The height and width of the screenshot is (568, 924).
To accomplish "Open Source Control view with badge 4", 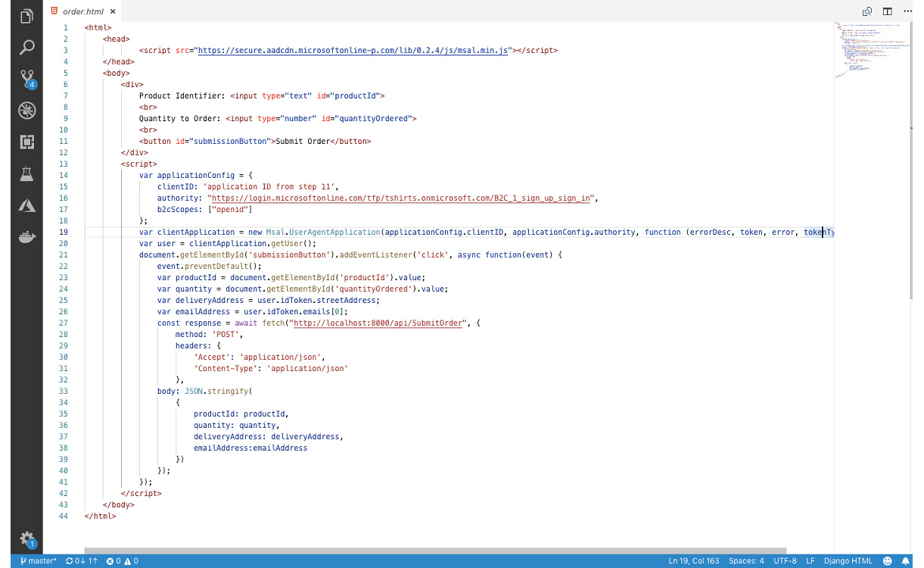I will (27, 79).
